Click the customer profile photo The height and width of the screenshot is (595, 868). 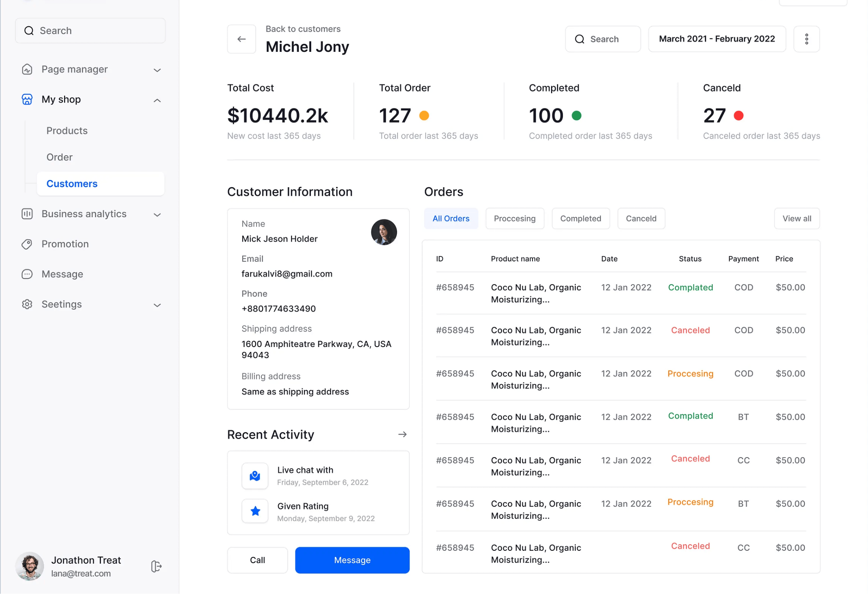384,232
